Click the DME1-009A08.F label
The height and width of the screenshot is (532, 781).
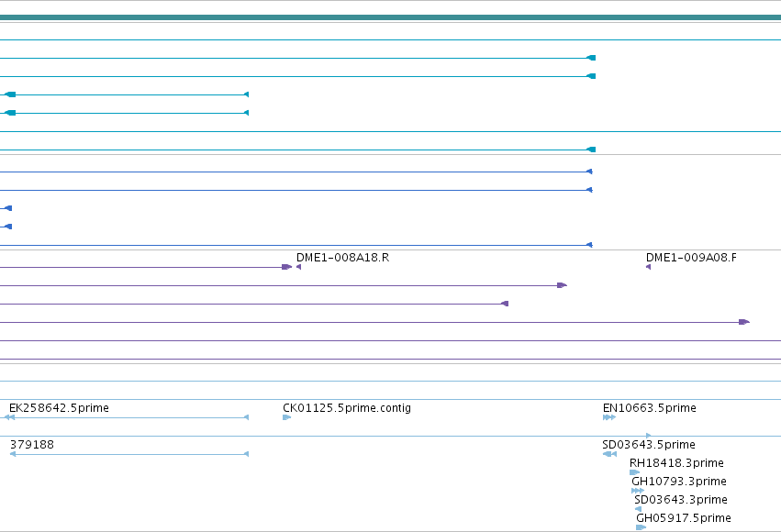(x=691, y=258)
